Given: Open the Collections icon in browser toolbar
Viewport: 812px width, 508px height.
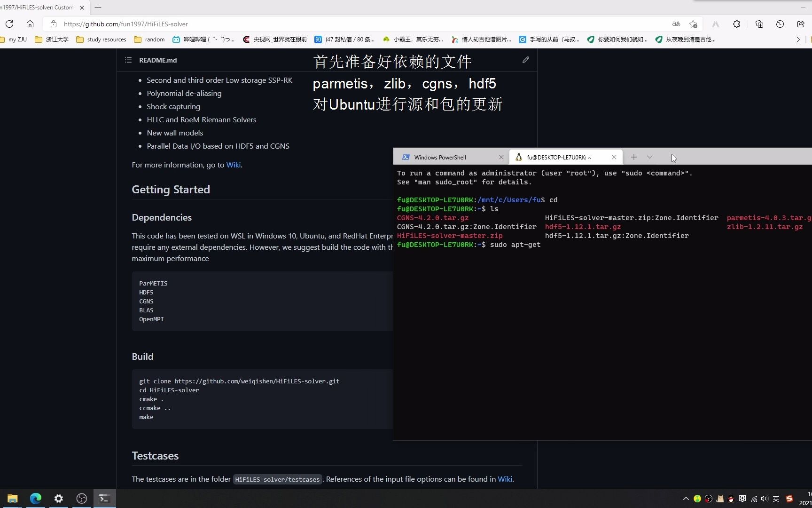Looking at the screenshot, I should click(x=760, y=24).
